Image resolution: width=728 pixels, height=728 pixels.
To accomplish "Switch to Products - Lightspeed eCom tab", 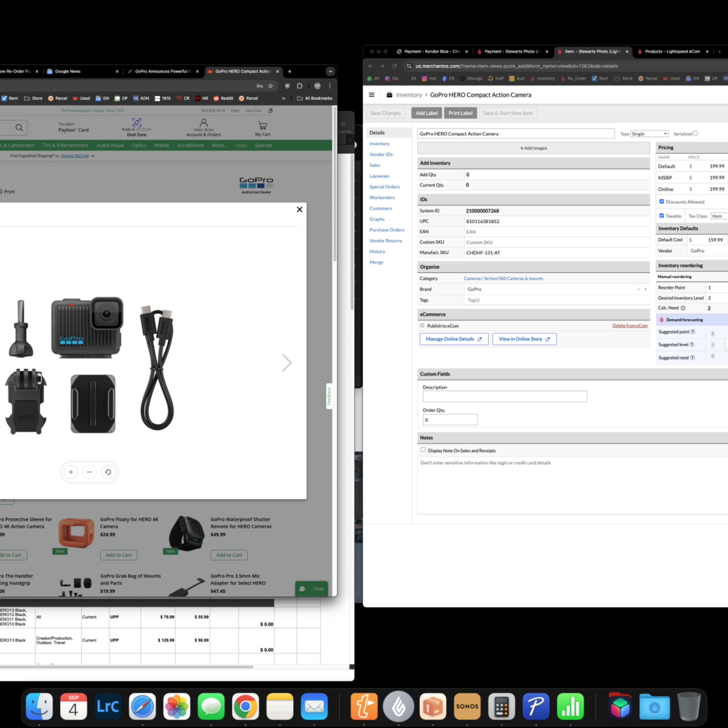I will [672, 52].
